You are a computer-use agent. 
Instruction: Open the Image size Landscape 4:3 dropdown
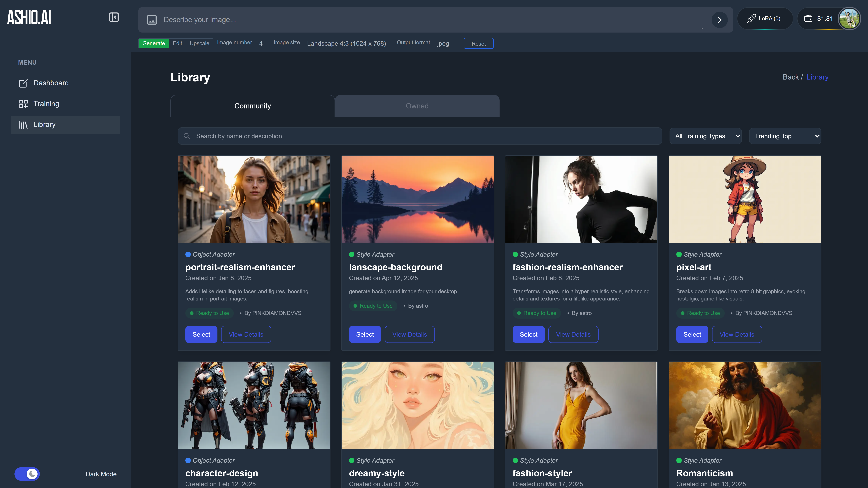click(x=346, y=43)
